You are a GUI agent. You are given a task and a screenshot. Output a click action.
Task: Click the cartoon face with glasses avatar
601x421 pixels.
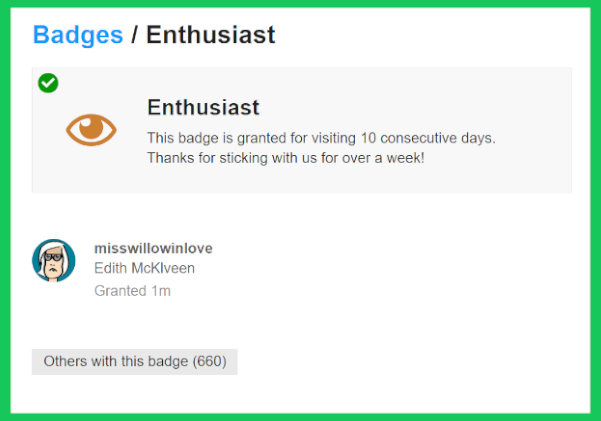click(54, 260)
